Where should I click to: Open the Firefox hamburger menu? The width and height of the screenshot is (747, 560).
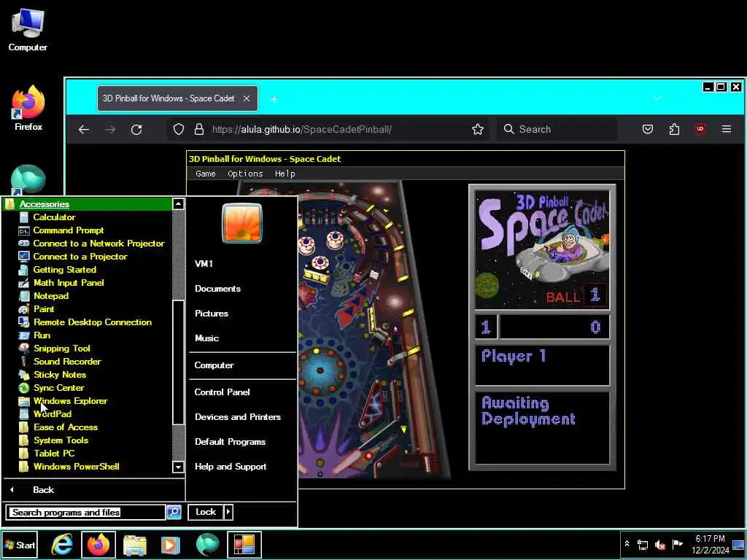726,129
